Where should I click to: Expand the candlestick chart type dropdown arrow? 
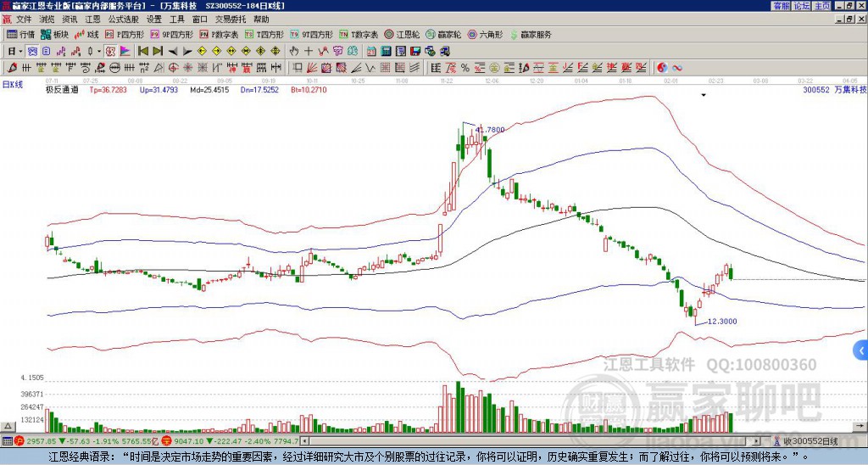[x=99, y=52]
